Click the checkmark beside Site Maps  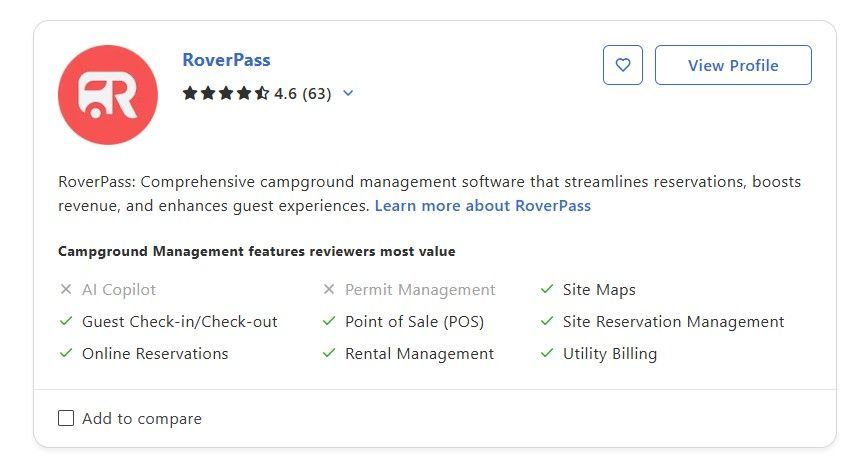point(547,289)
